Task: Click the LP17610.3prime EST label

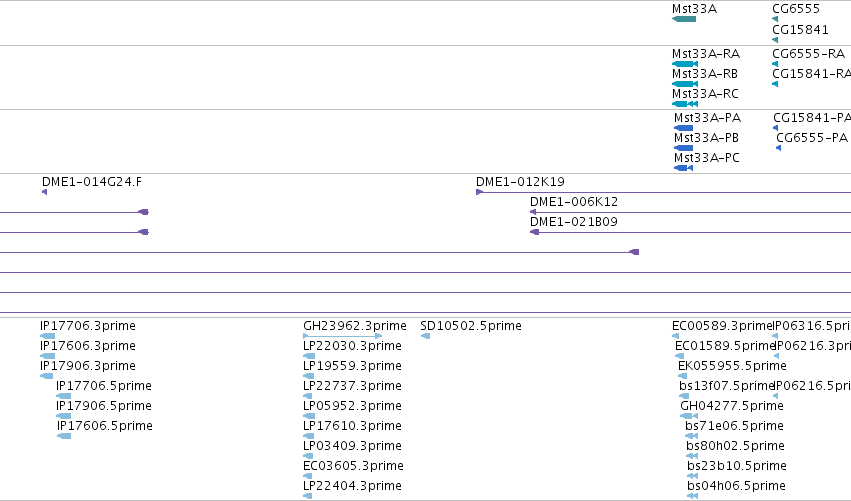Action: coord(352,426)
